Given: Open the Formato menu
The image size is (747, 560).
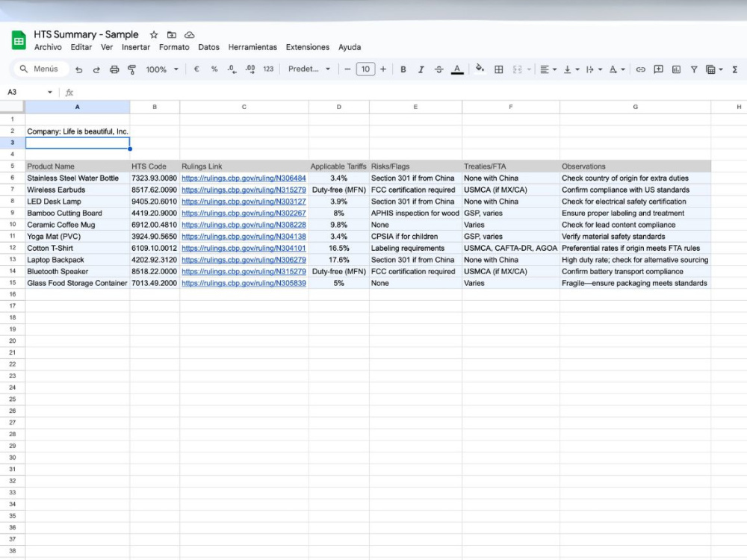Looking at the screenshot, I should pos(174,47).
